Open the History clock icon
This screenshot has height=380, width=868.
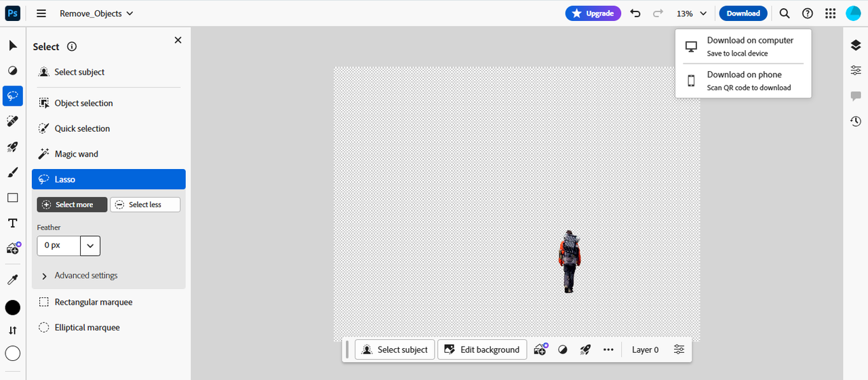click(x=856, y=121)
